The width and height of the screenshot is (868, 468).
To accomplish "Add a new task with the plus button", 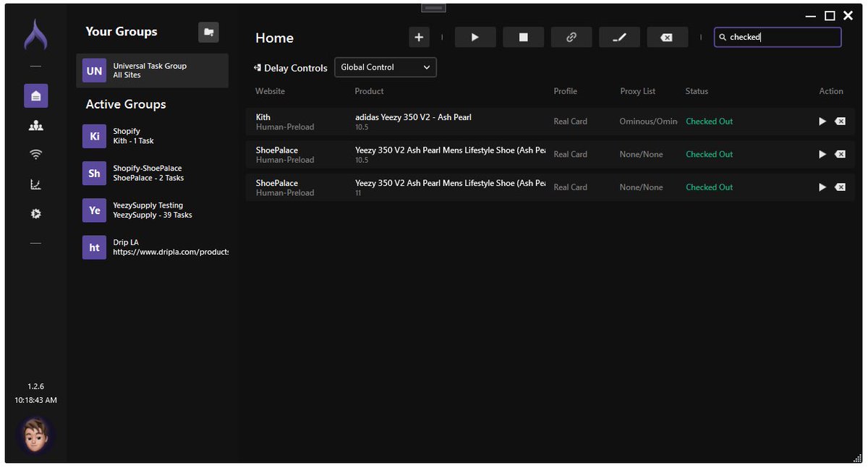I will [419, 38].
